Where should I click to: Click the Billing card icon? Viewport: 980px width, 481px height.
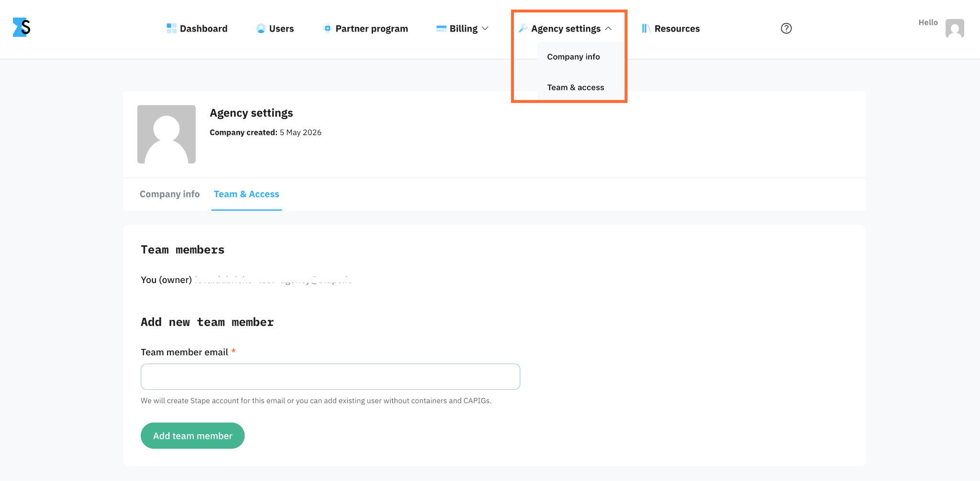441,28
